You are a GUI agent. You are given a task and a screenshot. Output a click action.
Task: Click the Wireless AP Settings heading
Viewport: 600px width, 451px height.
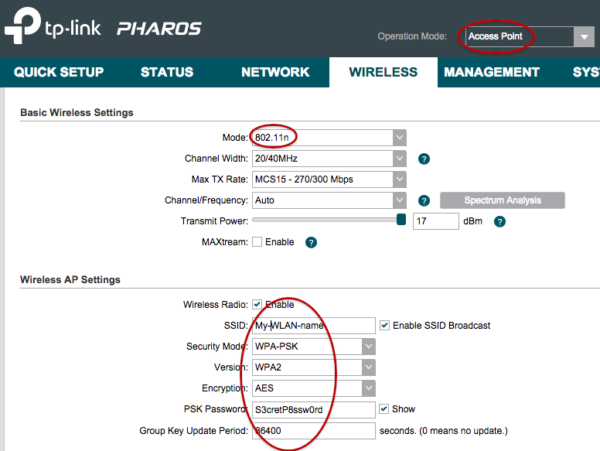pyautogui.click(x=70, y=280)
